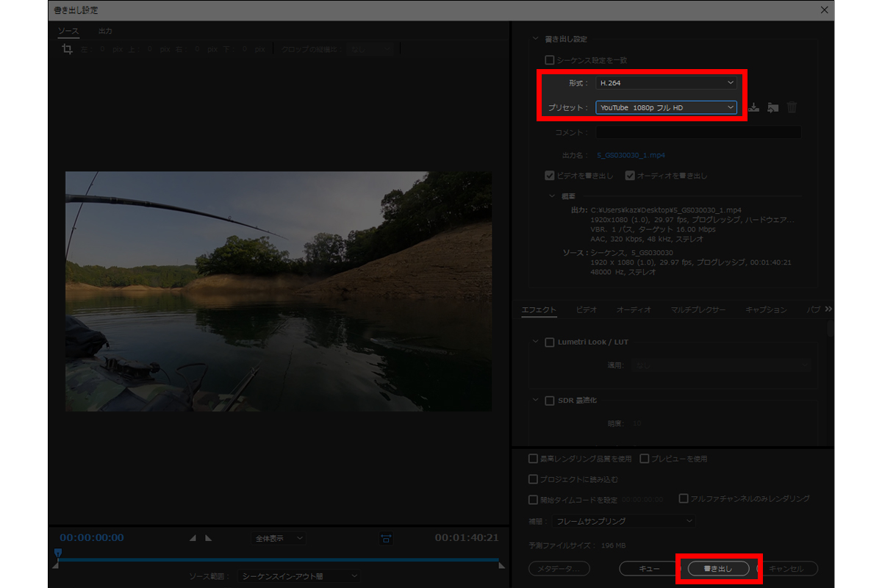The image size is (882, 588).
Task: Uncheck ビデオを書き出し checkbox
Action: coord(549,176)
